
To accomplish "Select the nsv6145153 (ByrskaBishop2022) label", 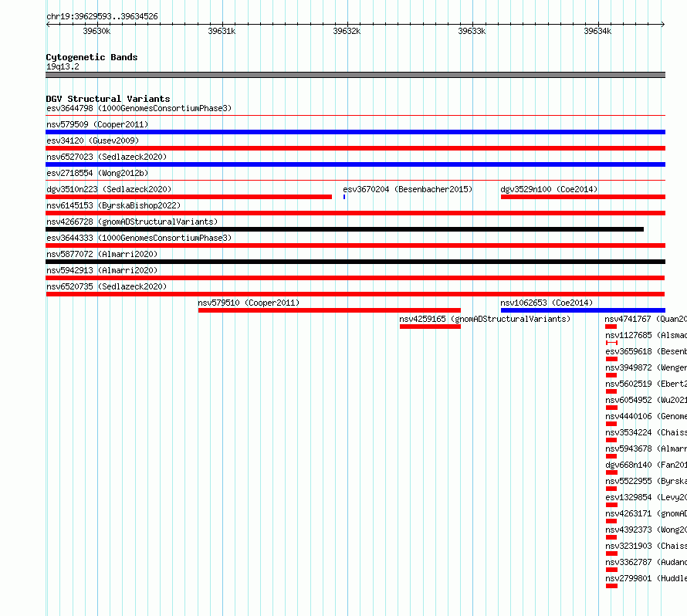I will (113, 205).
